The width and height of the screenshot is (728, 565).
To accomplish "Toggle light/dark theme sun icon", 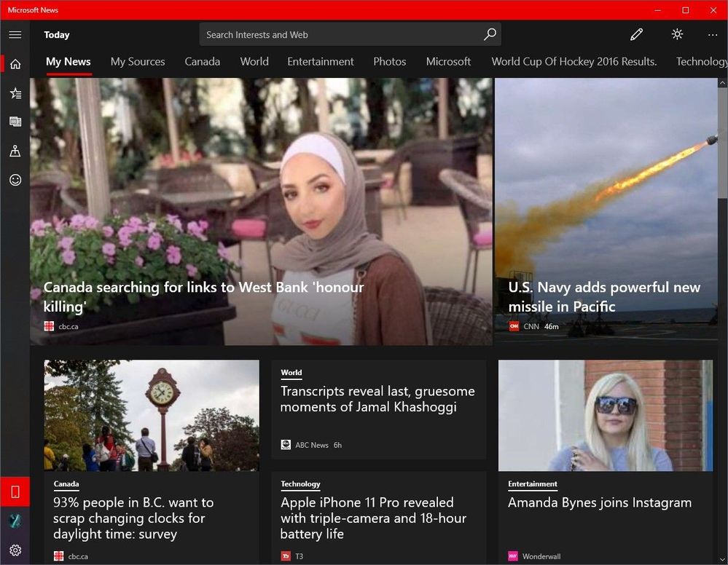I will pyautogui.click(x=677, y=34).
